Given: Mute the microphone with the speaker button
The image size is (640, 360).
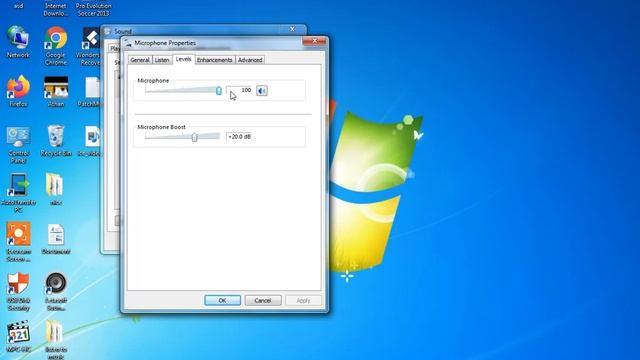Looking at the screenshot, I should tap(262, 91).
